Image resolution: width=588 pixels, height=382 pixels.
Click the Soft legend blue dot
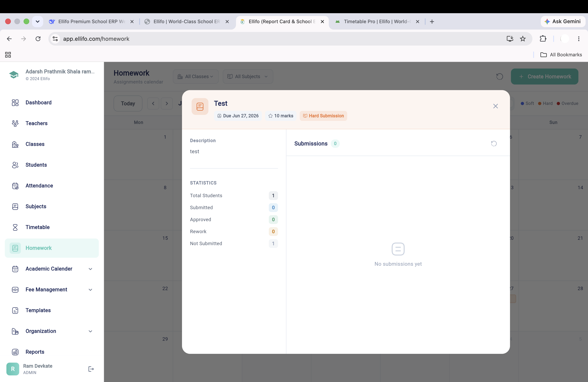(522, 103)
